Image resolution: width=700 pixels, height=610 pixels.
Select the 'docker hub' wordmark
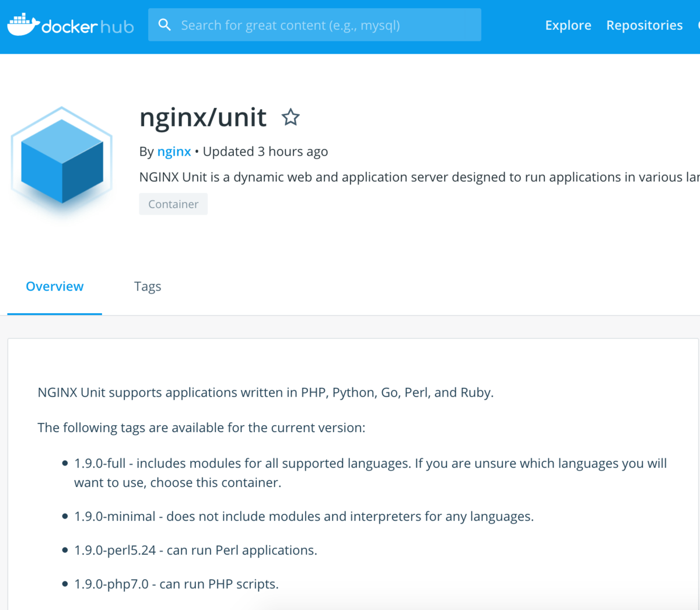86,25
